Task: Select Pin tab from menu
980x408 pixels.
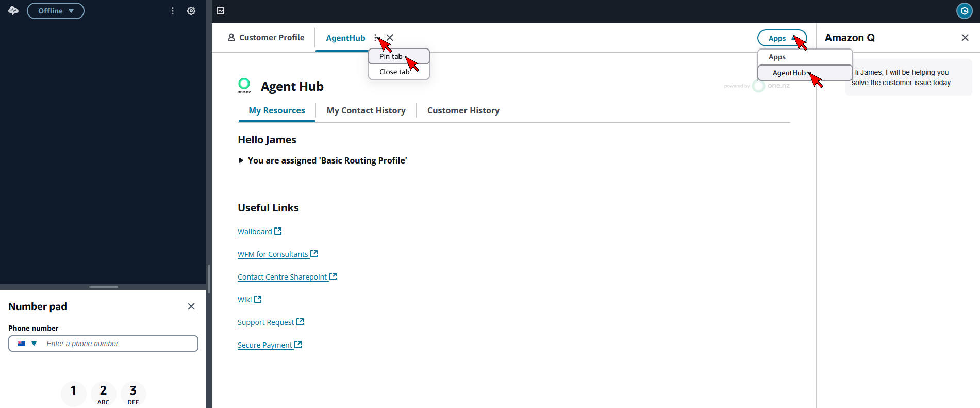Action: (391, 57)
